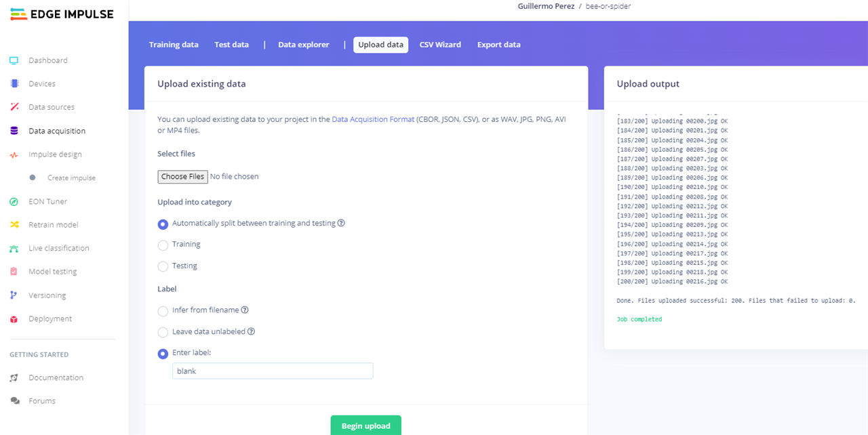Open Dashboard in the sidebar
Screen dimensions: 868x435
coord(48,60)
